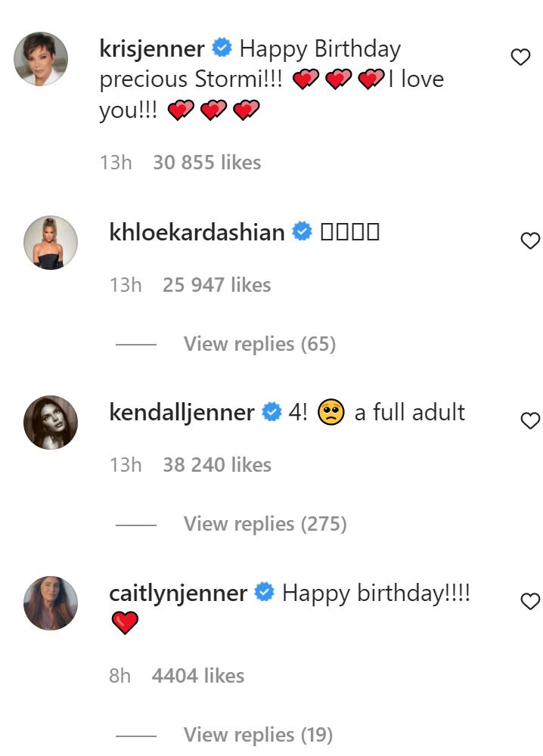Click the verified badge next to krisjenner
Screen dimensions: 543x756
219,48
